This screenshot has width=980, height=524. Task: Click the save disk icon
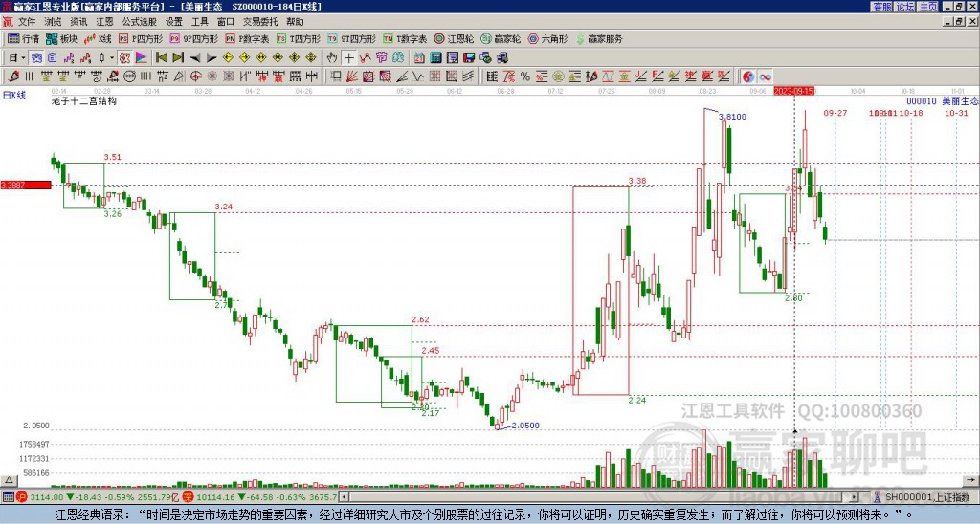(x=469, y=58)
